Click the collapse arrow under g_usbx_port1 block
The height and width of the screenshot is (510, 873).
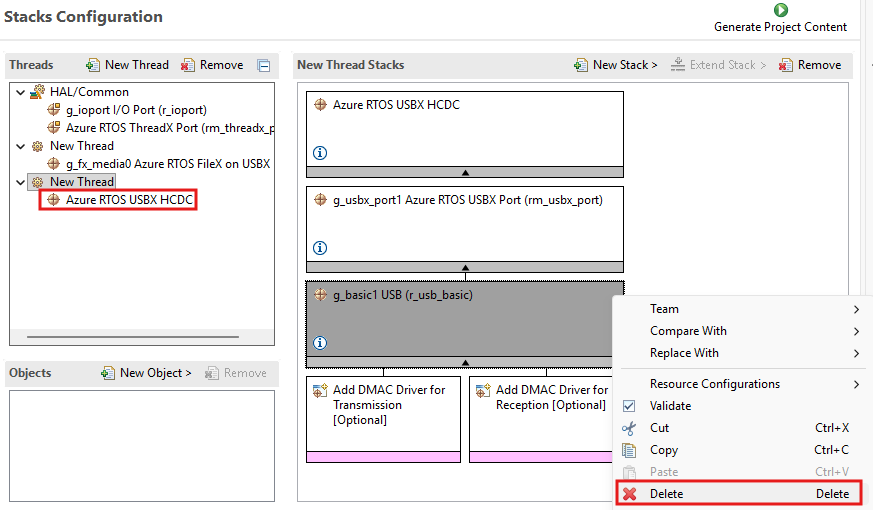(x=465, y=268)
